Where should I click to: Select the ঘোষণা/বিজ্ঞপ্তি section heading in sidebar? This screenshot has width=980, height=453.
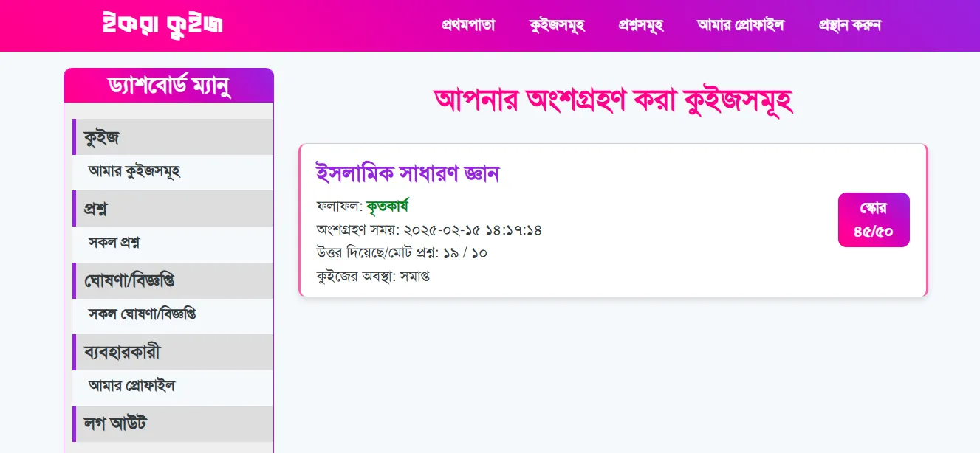coord(129,280)
